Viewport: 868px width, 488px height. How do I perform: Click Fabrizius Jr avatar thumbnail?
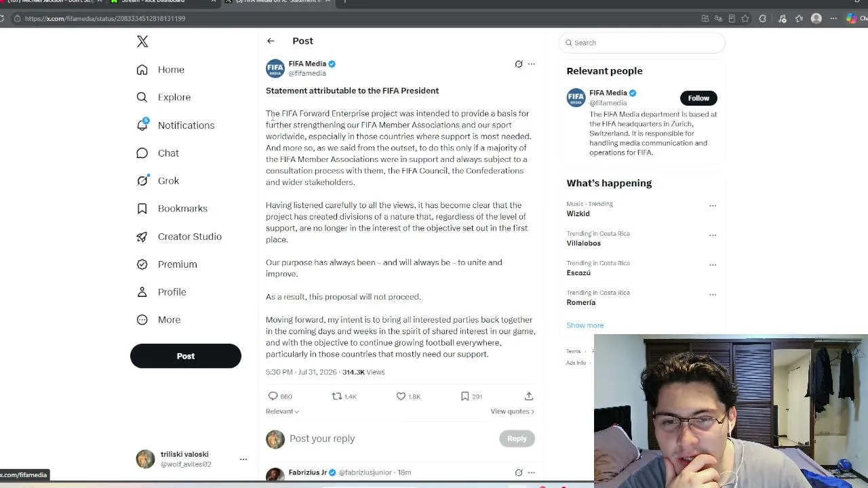pos(275,473)
